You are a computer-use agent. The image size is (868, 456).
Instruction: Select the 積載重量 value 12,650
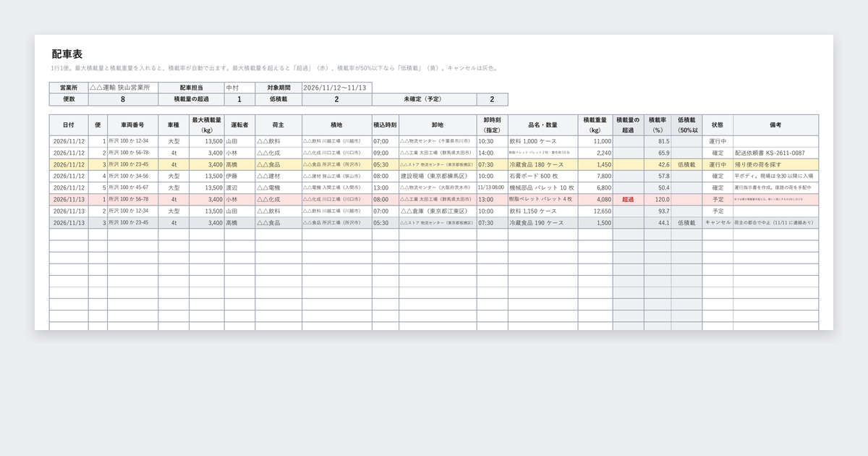(x=595, y=211)
